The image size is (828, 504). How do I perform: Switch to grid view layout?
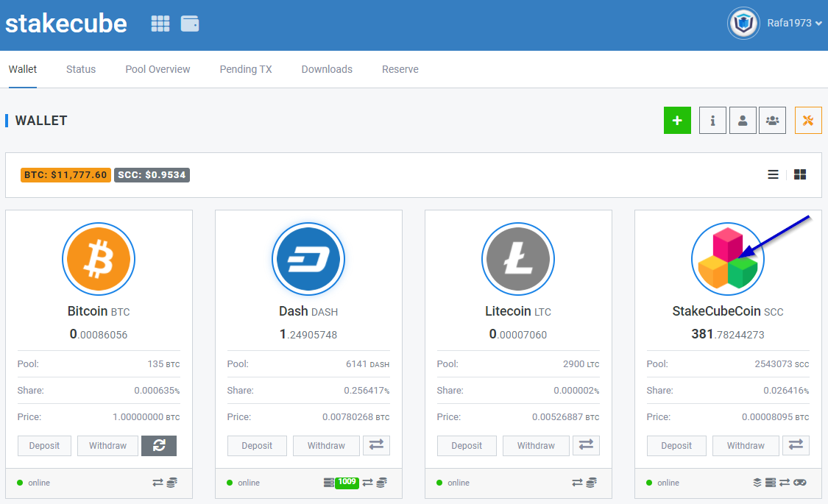[800, 174]
